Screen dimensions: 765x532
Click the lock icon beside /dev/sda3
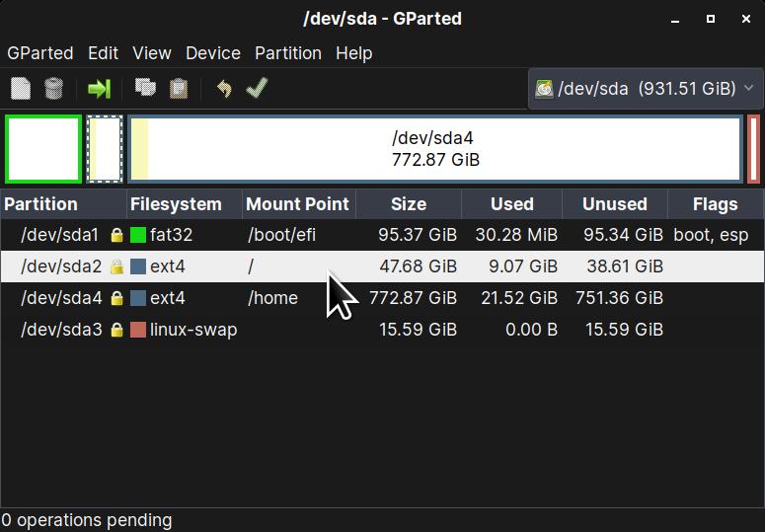point(117,330)
